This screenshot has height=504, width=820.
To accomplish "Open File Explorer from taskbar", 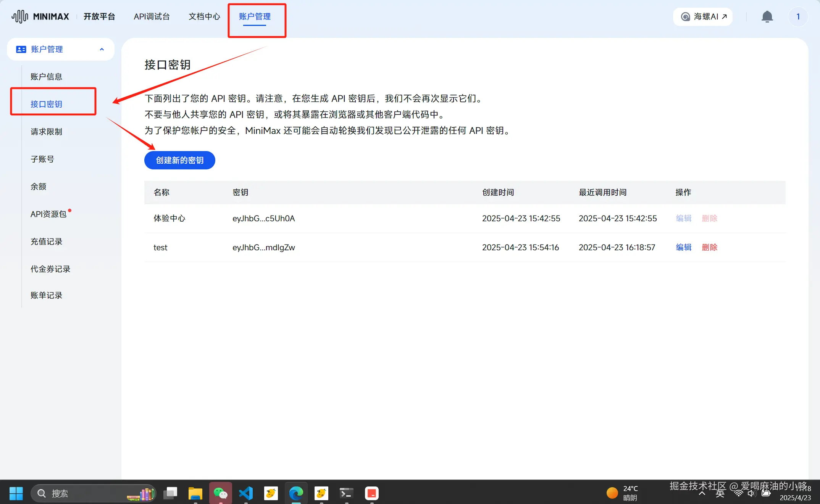I will tap(195, 493).
